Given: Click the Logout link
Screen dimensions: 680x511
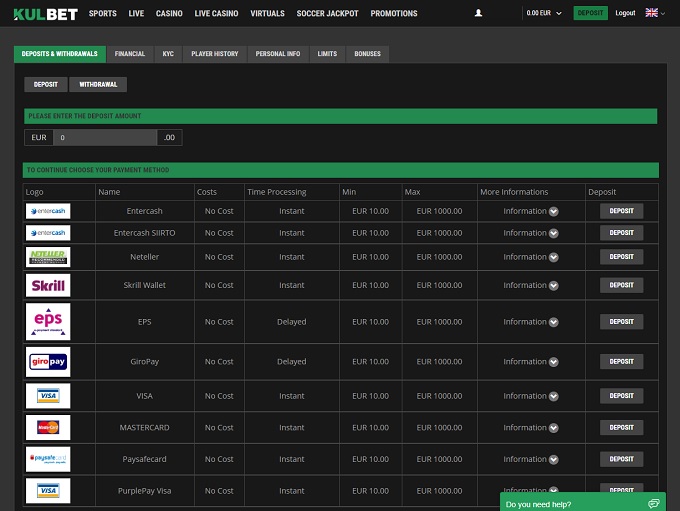Looking at the screenshot, I should point(625,14).
